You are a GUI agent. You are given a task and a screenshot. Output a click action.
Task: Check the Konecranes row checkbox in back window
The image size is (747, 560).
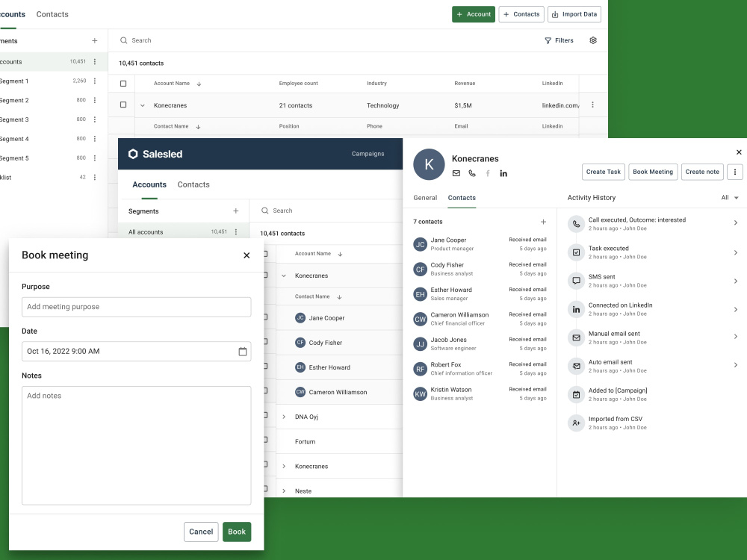[x=123, y=105]
